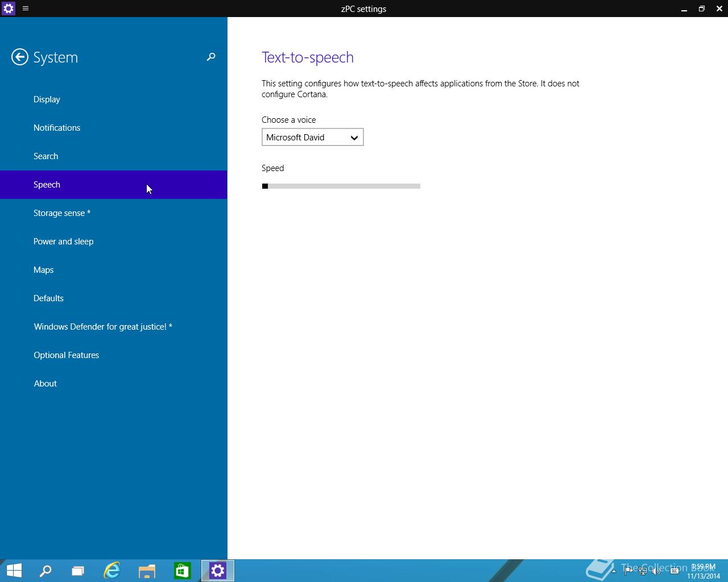
Task: Open the notifications tray icon
Action: (675, 571)
